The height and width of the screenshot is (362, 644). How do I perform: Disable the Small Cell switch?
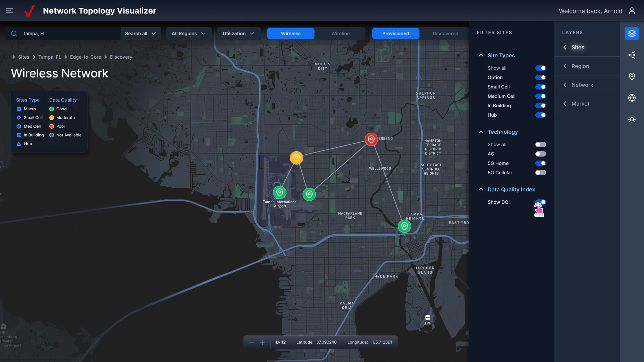click(541, 87)
